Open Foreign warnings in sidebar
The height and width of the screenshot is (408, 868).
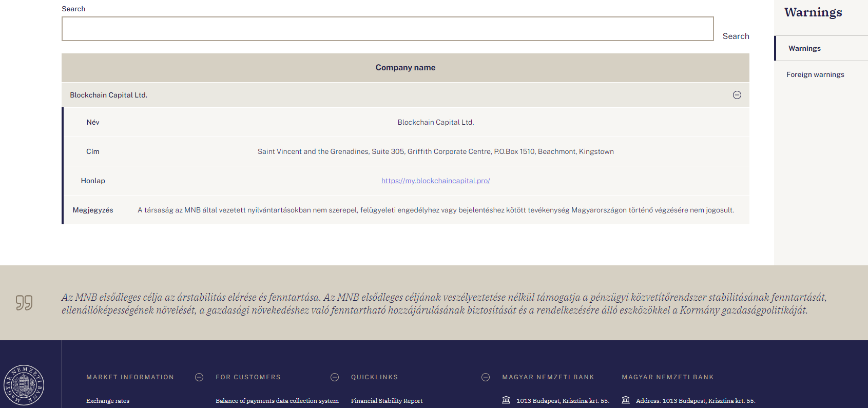coord(815,74)
